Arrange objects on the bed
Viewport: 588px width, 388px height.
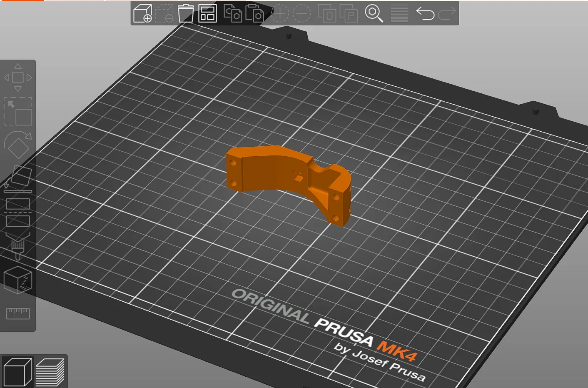[x=207, y=13]
